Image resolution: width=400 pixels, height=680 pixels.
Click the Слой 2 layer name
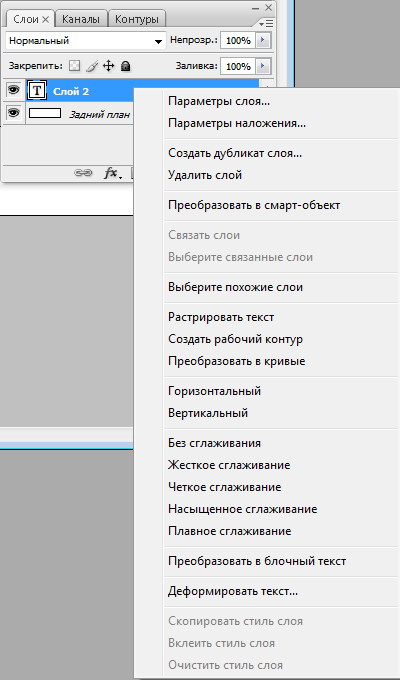click(x=71, y=92)
